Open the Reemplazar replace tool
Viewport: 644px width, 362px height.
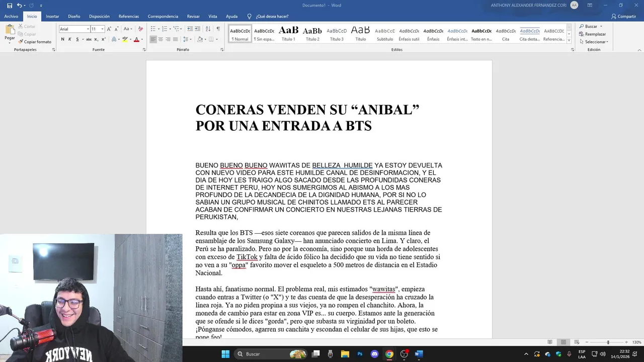pos(593,34)
